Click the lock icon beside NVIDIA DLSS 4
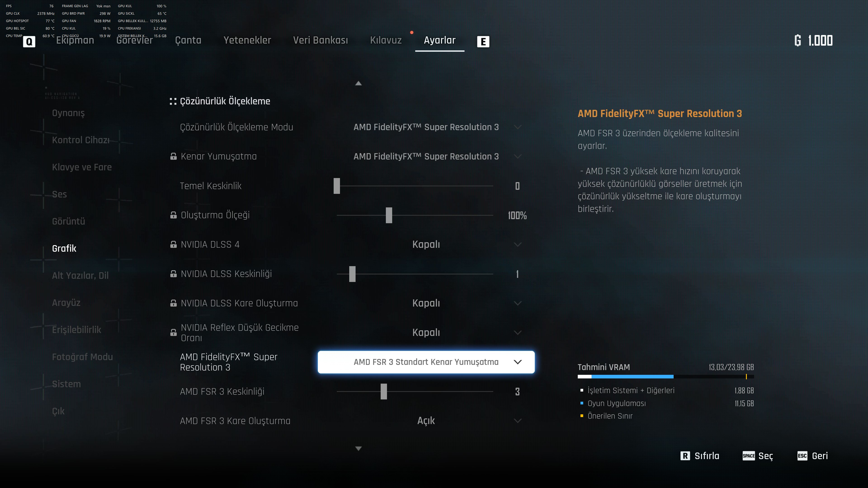The image size is (868, 488). point(173,244)
